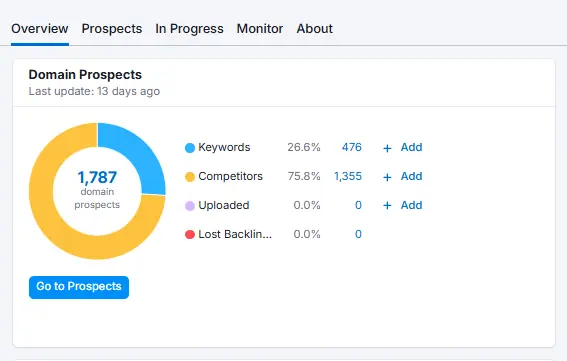
Task: Click the blue Keywords legend dot
Action: pyautogui.click(x=190, y=148)
